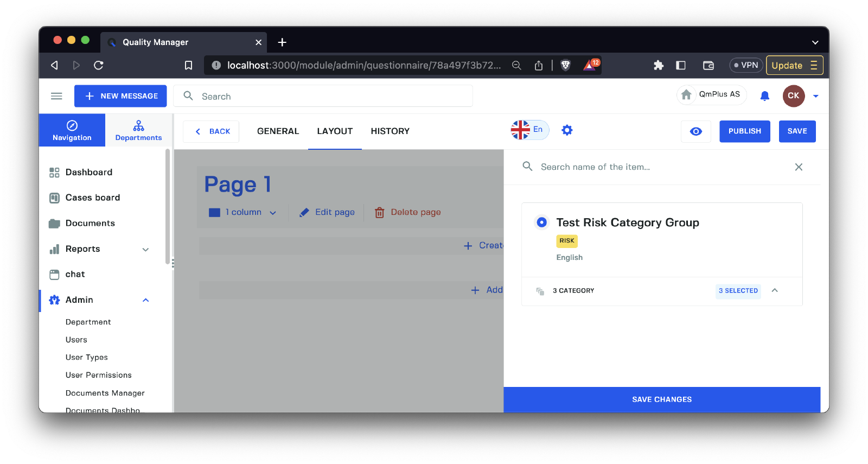Expand the Reports sidebar menu
Image resolution: width=868 pixels, height=464 pixels.
[x=145, y=249]
